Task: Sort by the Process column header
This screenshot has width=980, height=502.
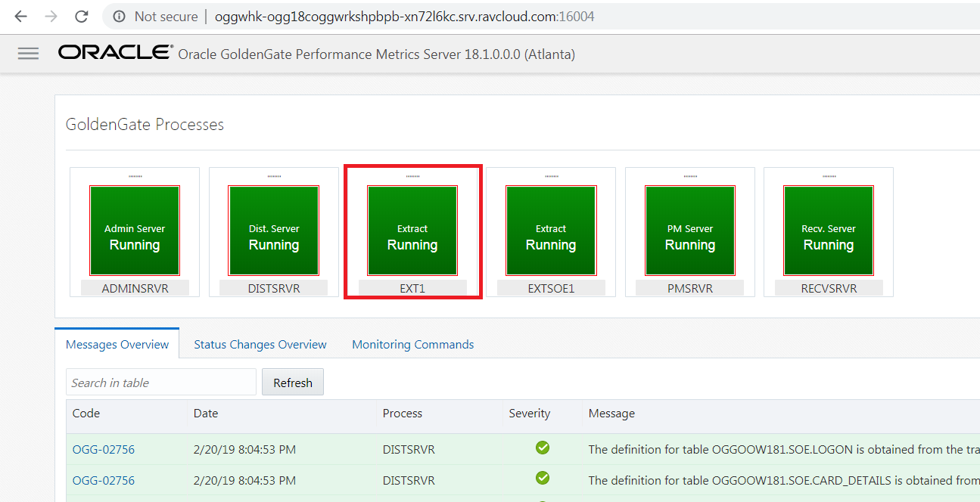Action: [403, 414]
